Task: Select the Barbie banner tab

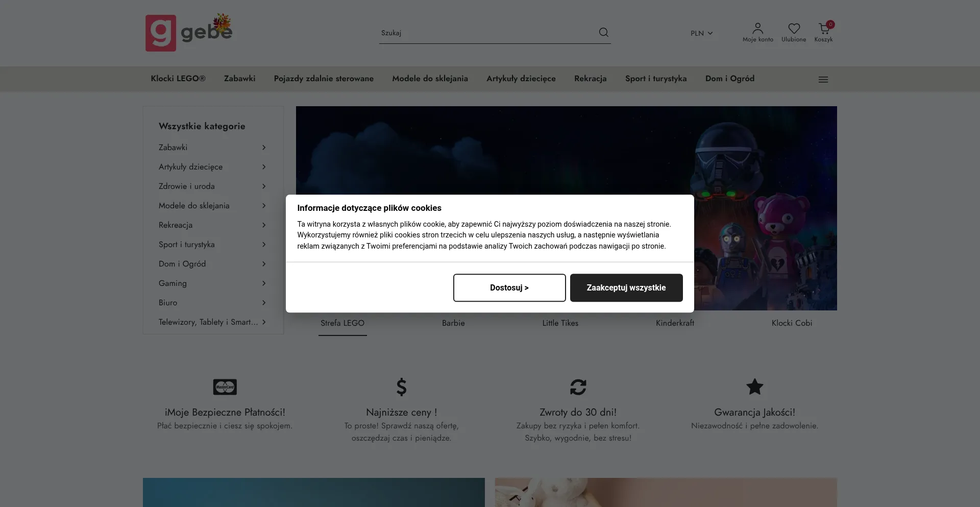Action: pos(453,323)
